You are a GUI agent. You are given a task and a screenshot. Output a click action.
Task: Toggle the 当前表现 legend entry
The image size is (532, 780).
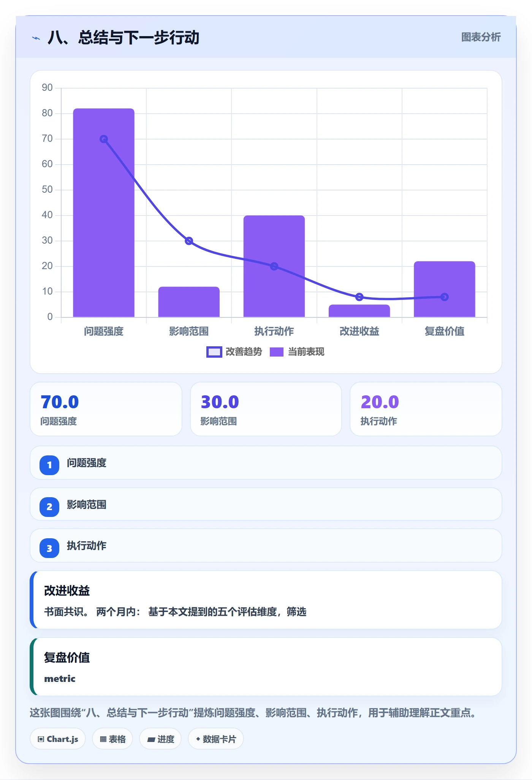[x=297, y=352]
